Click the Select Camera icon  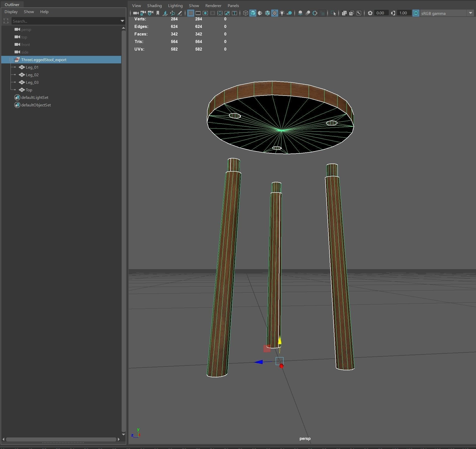coord(136,13)
